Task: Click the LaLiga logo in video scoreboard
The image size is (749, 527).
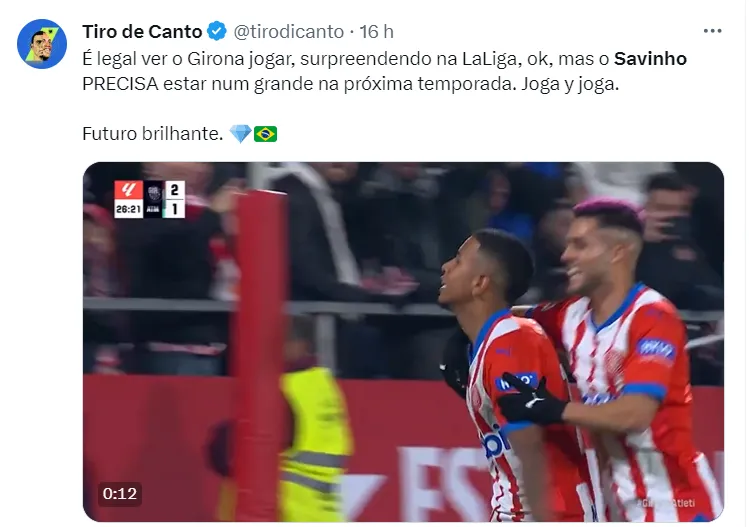Action: click(x=128, y=190)
